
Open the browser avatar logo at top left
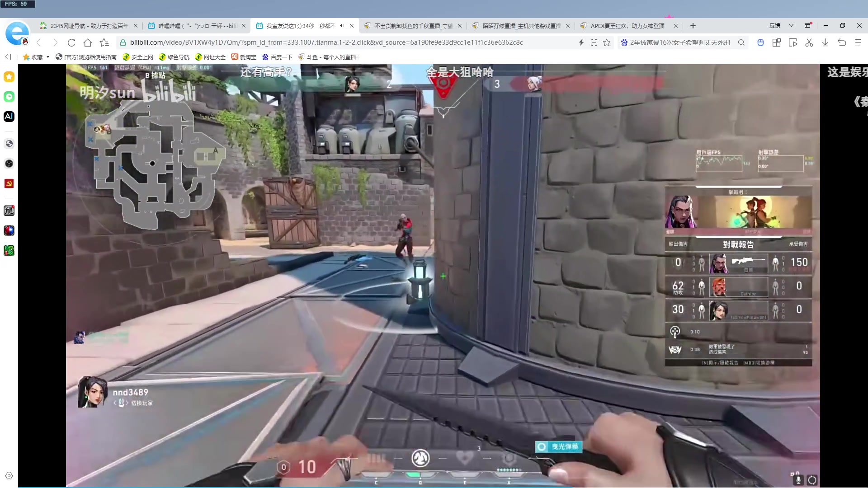(x=17, y=33)
